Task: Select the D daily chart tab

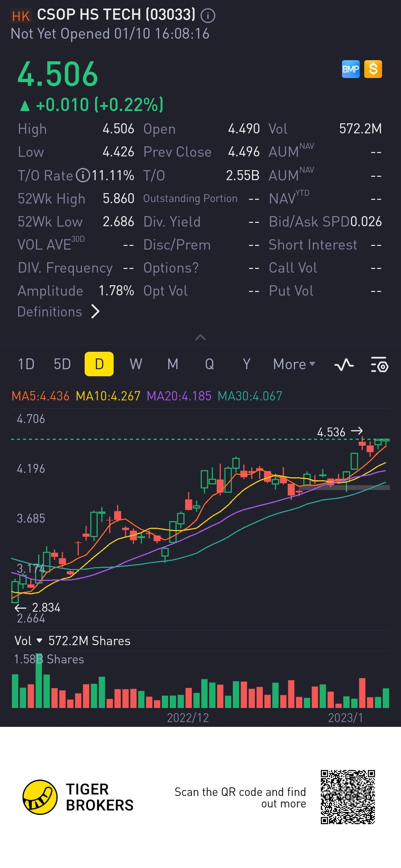Action: pyautogui.click(x=99, y=364)
